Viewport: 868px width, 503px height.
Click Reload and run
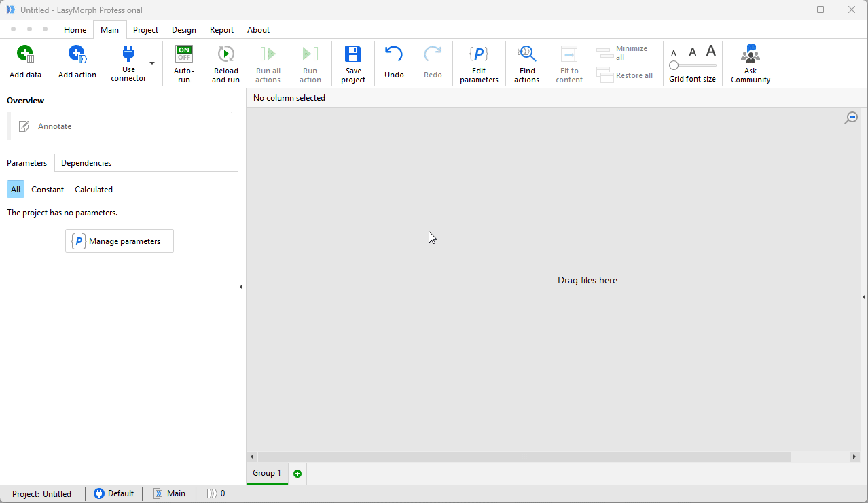pos(225,64)
